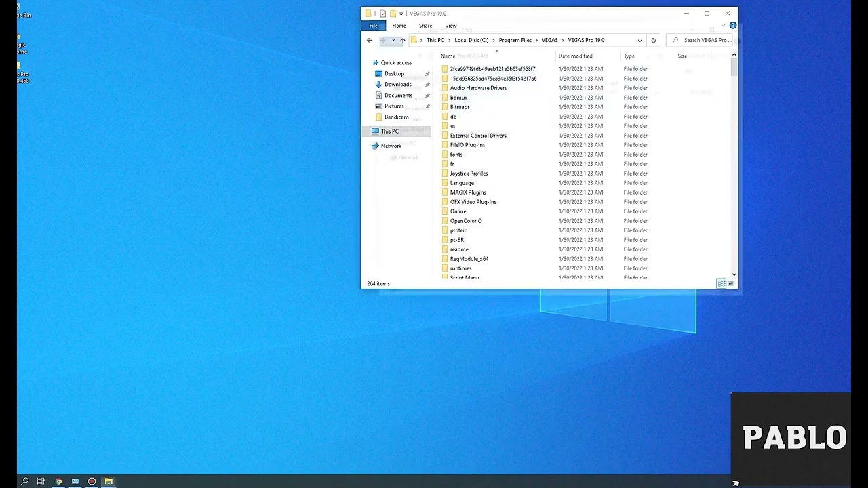868x488 pixels.
Task: Select the runtimes folder
Action: (x=460, y=268)
